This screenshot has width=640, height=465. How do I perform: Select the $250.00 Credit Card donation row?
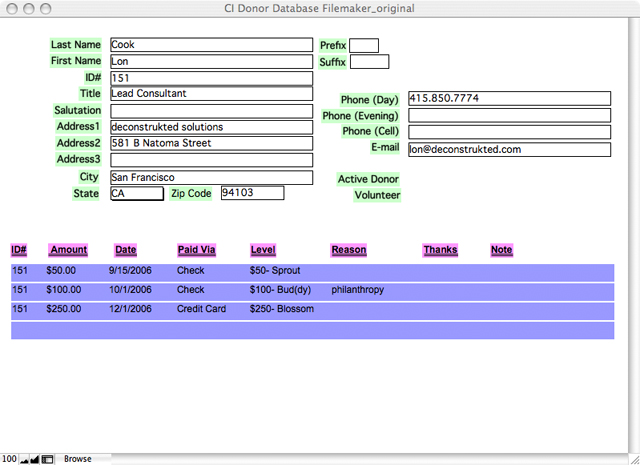pos(312,309)
